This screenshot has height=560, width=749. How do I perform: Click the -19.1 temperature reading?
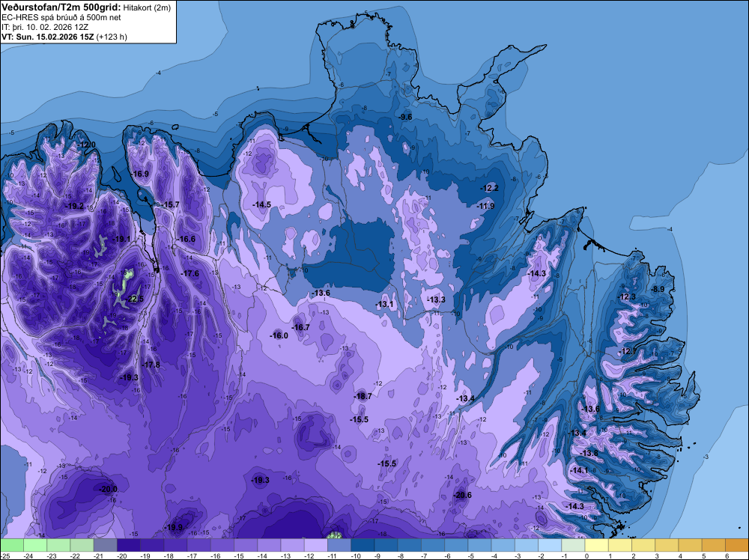point(121,239)
